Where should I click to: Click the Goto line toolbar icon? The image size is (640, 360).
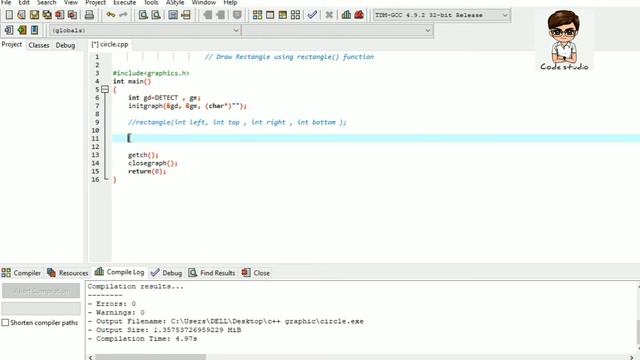pyautogui.click(x=186, y=15)
